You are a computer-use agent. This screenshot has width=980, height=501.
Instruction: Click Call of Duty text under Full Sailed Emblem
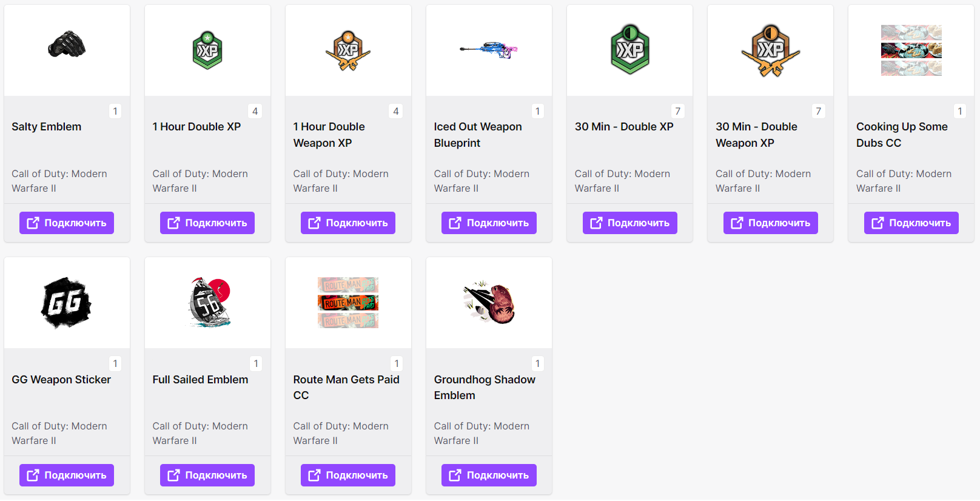click(x=200, y=433)
